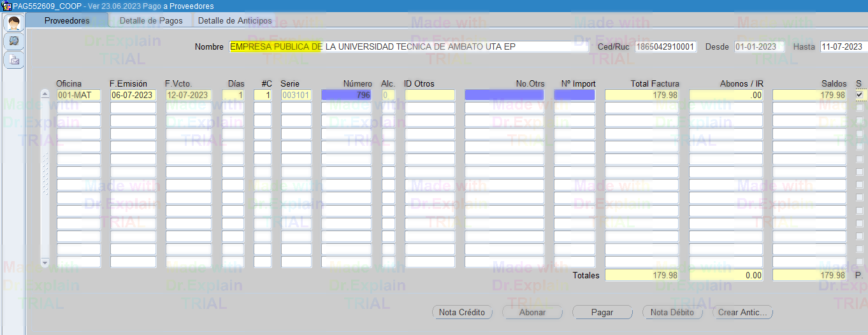
Task: Click the Nombre supplier name field
Action: [x=408, y=47]
